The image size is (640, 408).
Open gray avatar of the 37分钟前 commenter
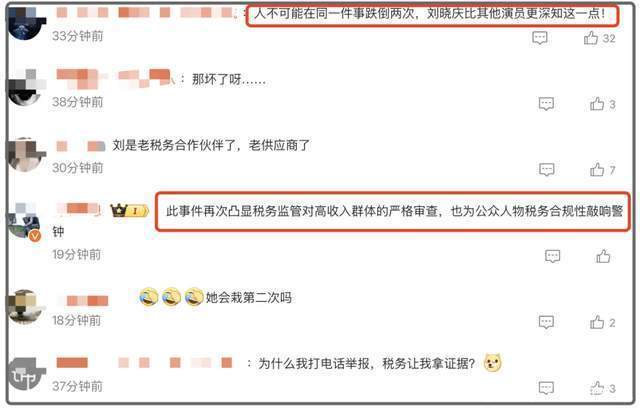(26, 374)
